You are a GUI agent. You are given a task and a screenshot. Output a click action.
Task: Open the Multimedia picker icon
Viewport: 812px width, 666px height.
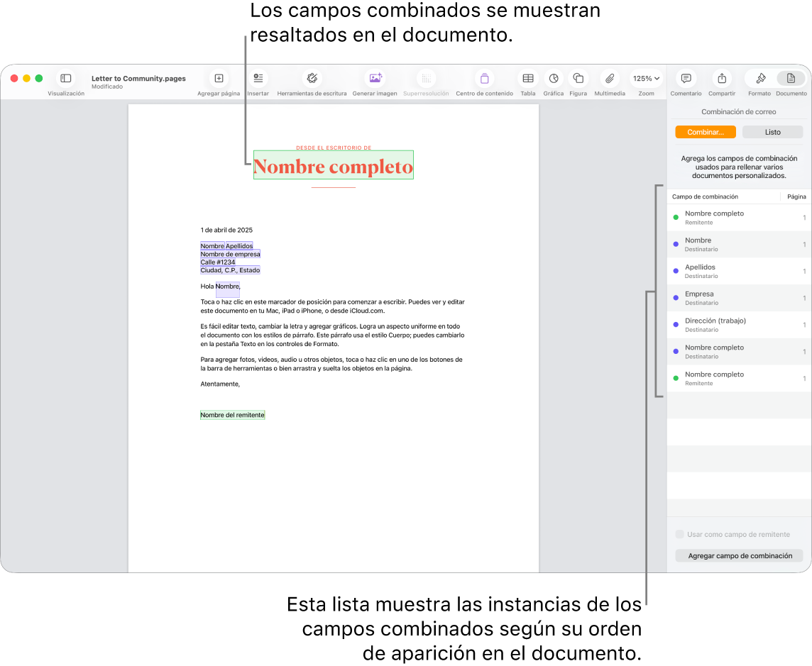tap(609, 79)
